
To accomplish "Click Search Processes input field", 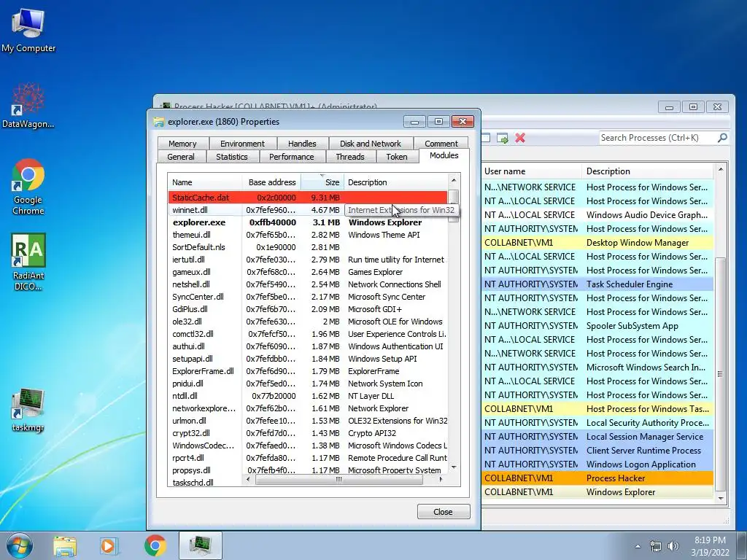I will 657,138.
